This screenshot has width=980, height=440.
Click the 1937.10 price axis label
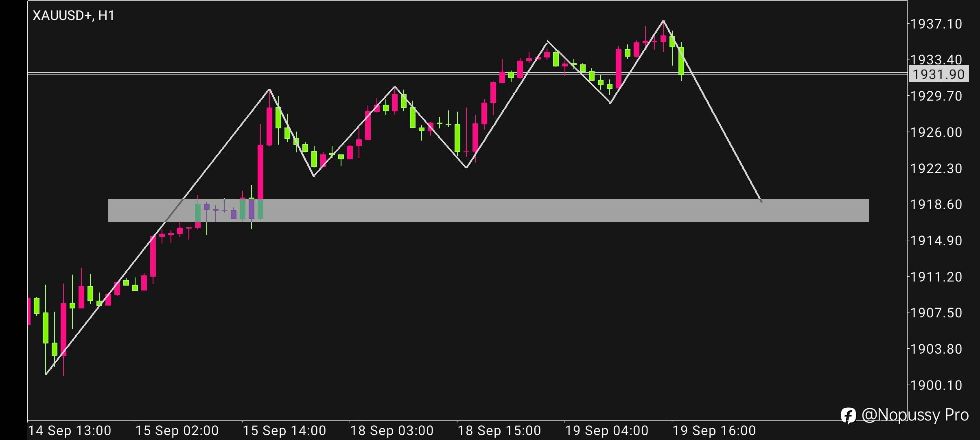(936, 24)
